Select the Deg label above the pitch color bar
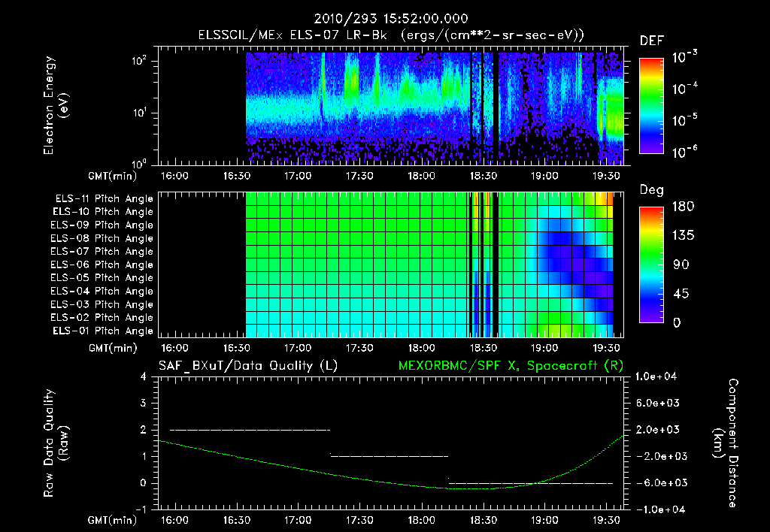 pyautogui.click(x=651, y=190)
